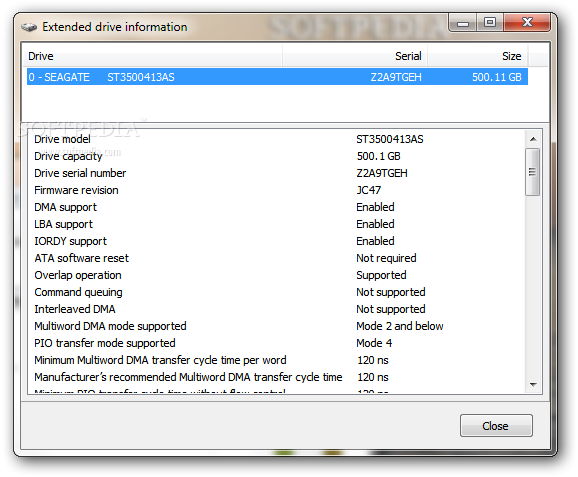Sort by the Drive column header

(x=152, y=56)
